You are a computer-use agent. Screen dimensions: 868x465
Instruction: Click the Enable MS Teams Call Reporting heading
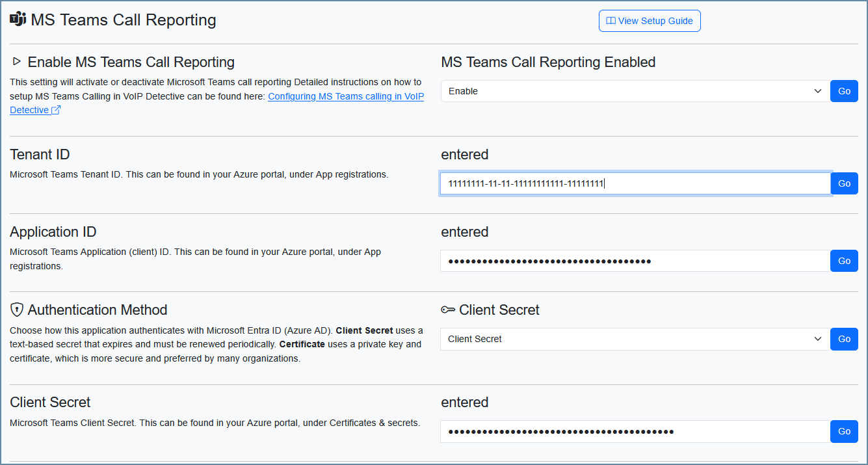point(131,62)
